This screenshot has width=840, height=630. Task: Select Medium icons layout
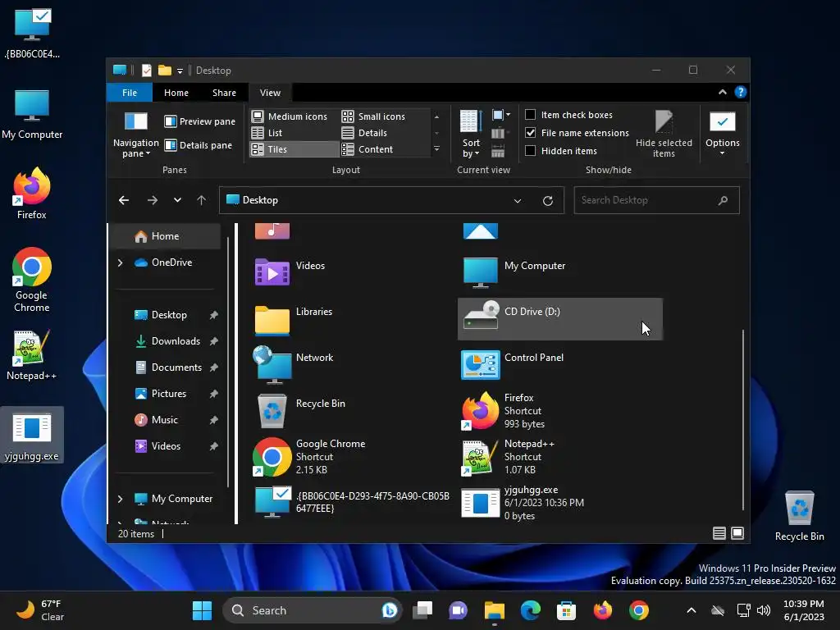[x=290, y=116]
